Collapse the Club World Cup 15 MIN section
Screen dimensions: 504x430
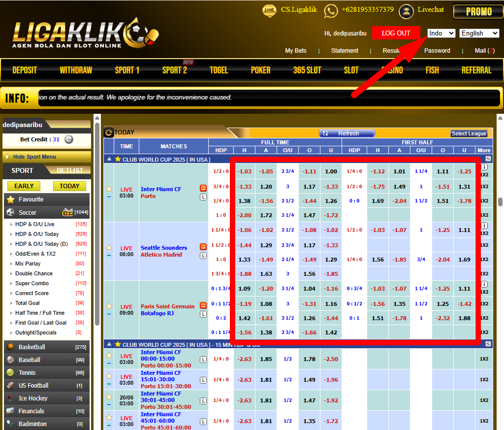click(x=109, y=344)
